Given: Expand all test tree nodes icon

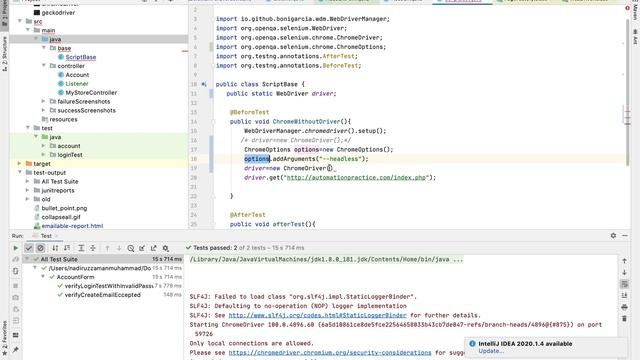Looking at the screenshot, I should [81, 248].
